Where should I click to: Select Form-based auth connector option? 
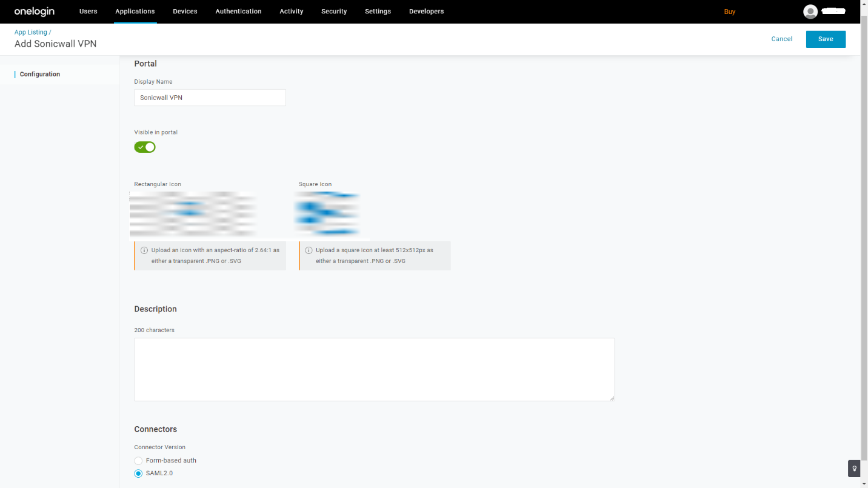[x=138, y=461]
